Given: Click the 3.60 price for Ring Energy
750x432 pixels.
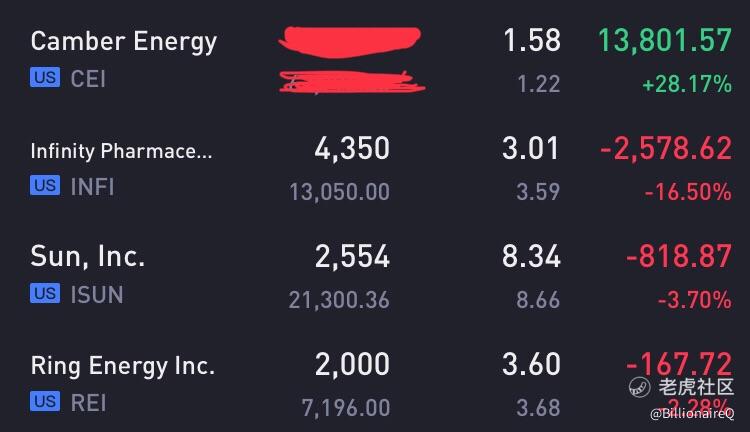Looking at the screenshot, I should [531, 365].
